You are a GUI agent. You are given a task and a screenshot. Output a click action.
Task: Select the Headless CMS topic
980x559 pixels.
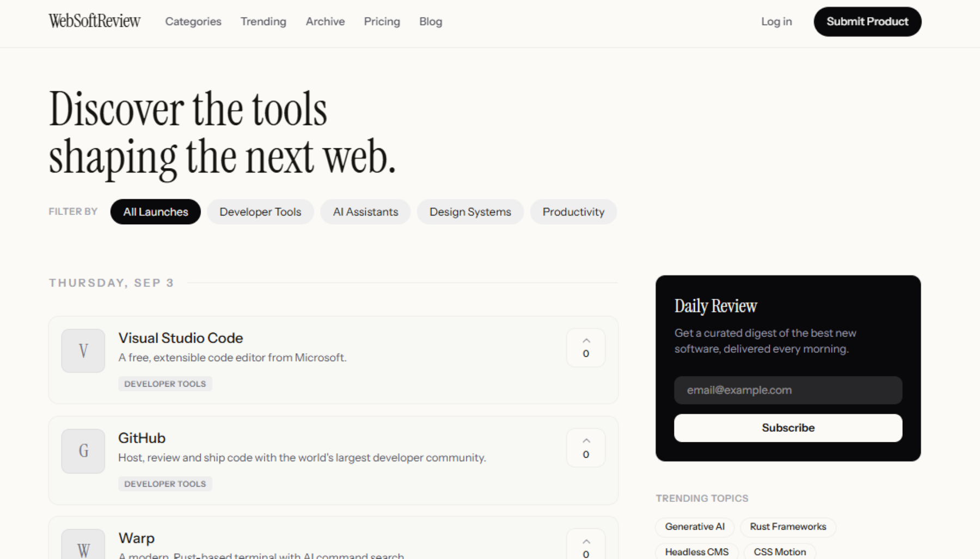point(697,551)
